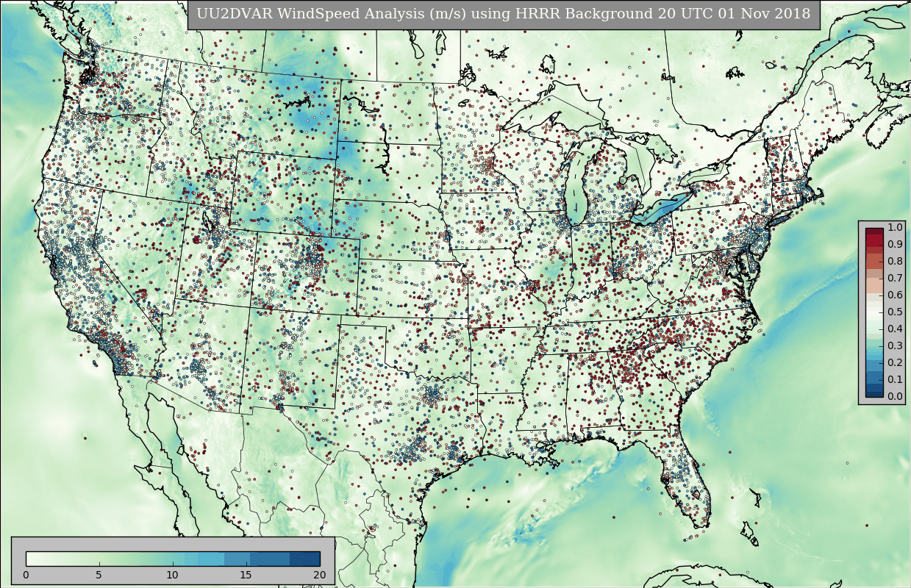Click the 0.9 label on vertical colorbar
911x588 pixels.
click(x=895, y=244)
